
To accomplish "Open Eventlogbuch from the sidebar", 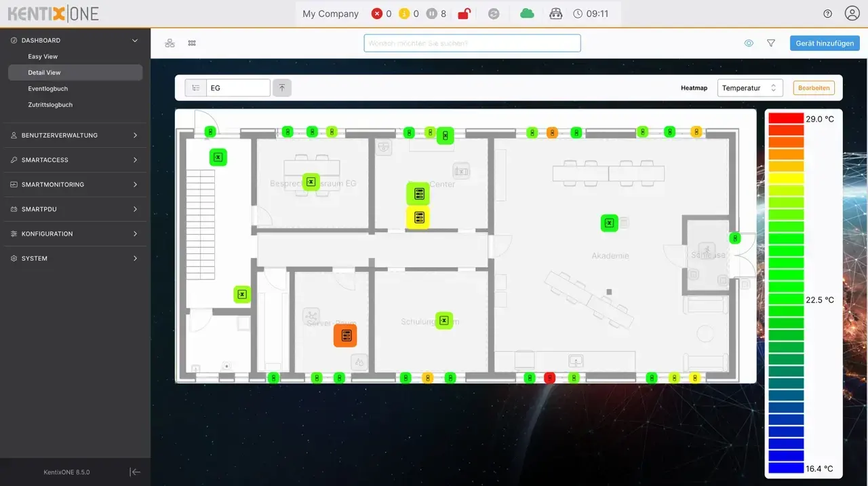I will (47, 88).
